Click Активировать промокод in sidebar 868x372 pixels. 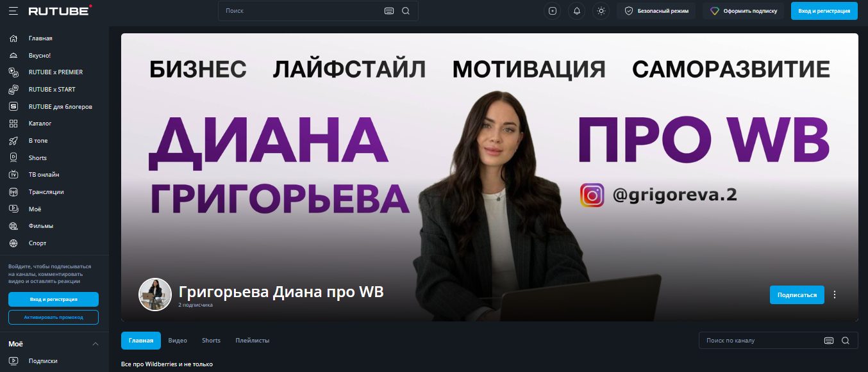click(x=54, y=317)
